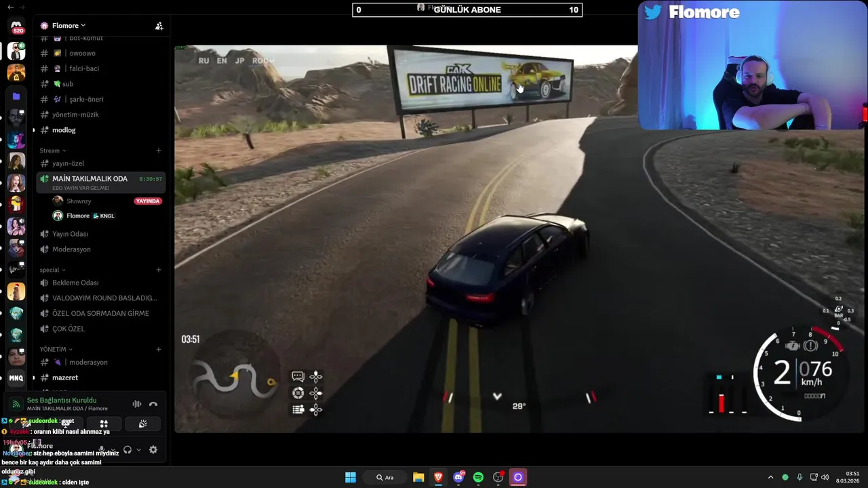868x488 pixels.
Task: Open the sub text channel
Action: [x=100, y=84]
